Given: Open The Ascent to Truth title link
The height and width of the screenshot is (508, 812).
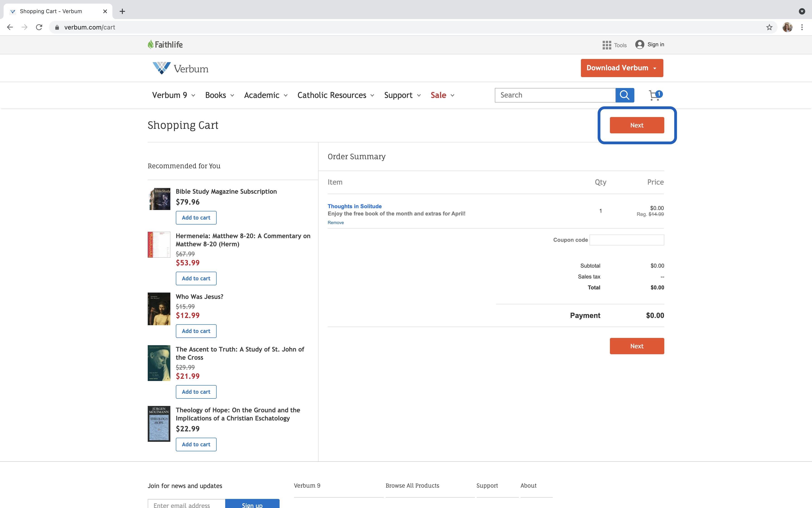Looking at the screenshot, I should 240,354.
